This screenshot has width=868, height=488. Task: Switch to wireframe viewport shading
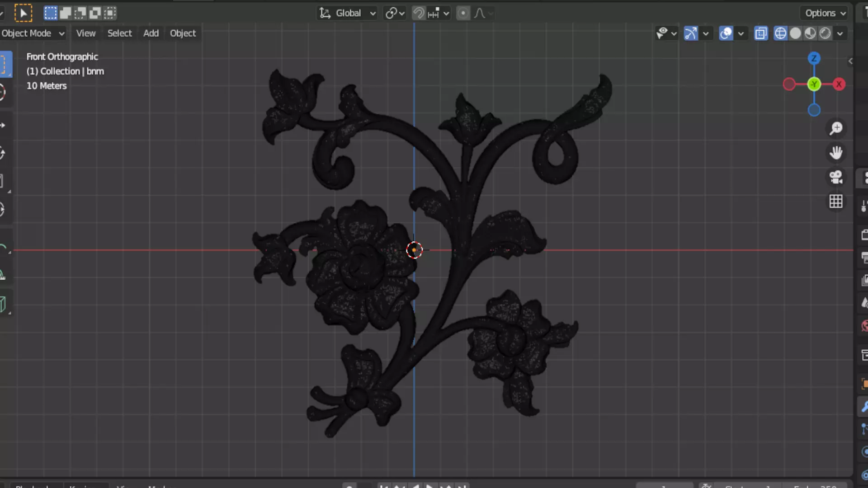(780, 33)
